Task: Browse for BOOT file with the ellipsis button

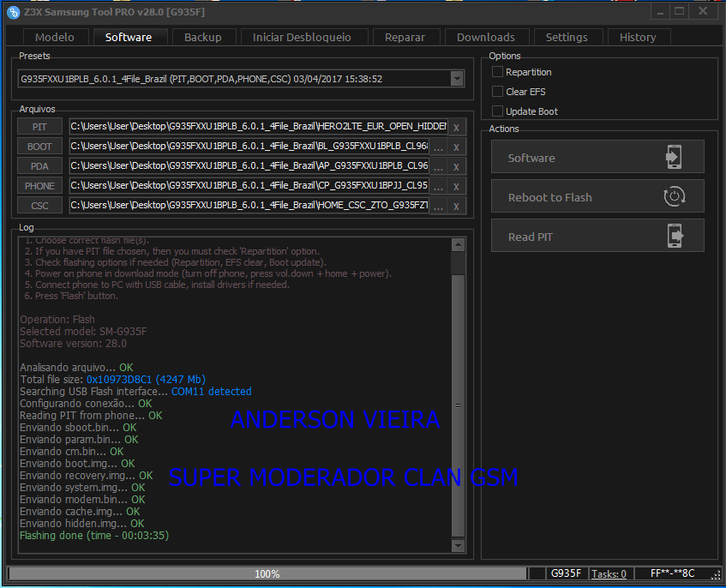Action: point(438,147)
